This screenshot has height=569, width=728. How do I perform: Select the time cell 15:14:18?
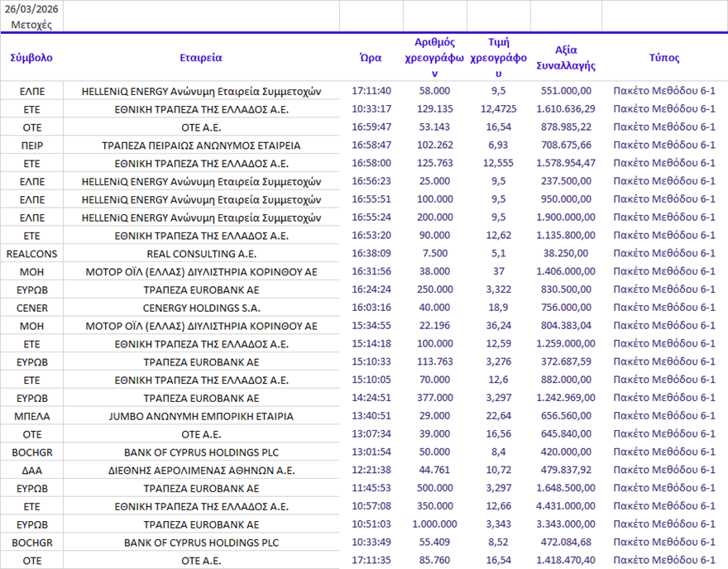pos(371,344)
